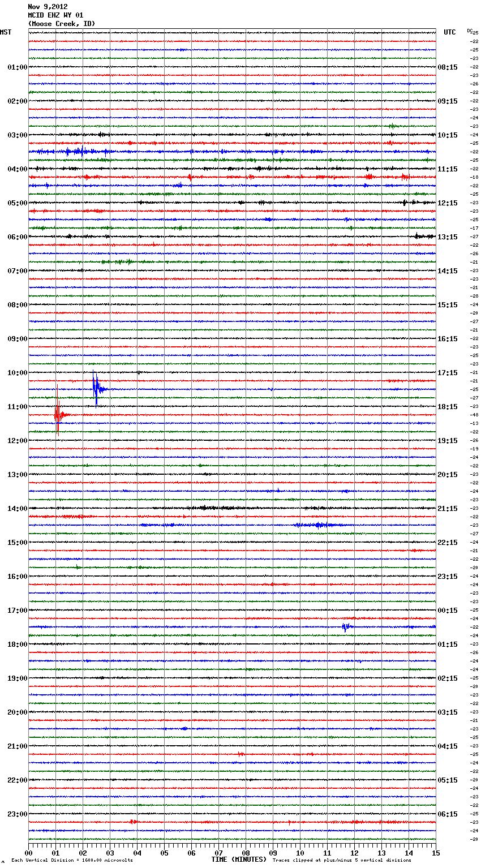Click the 06:00 MST row label
Screen dimensions: 481x868
coord(18,237)
